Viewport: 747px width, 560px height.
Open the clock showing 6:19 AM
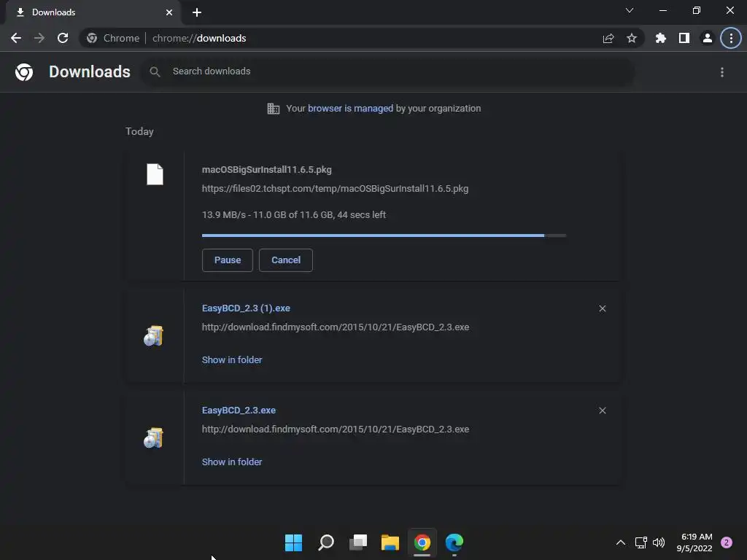click(694, 542)
